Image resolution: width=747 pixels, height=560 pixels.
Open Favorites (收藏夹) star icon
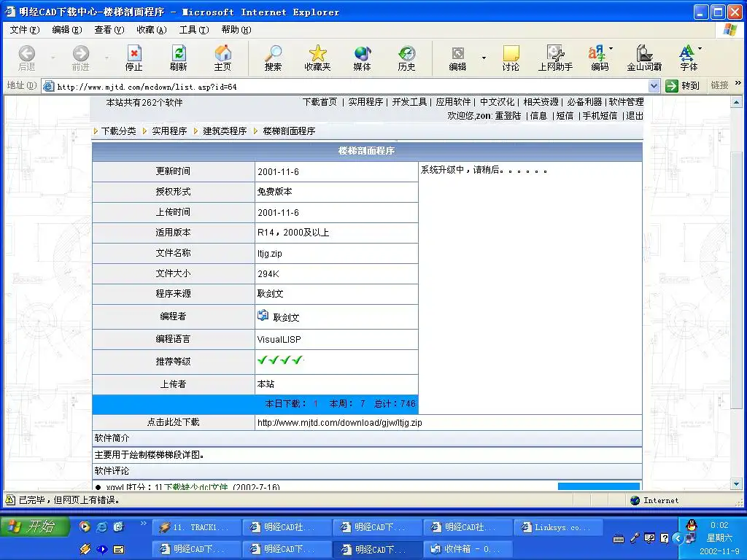click(317, 58)
